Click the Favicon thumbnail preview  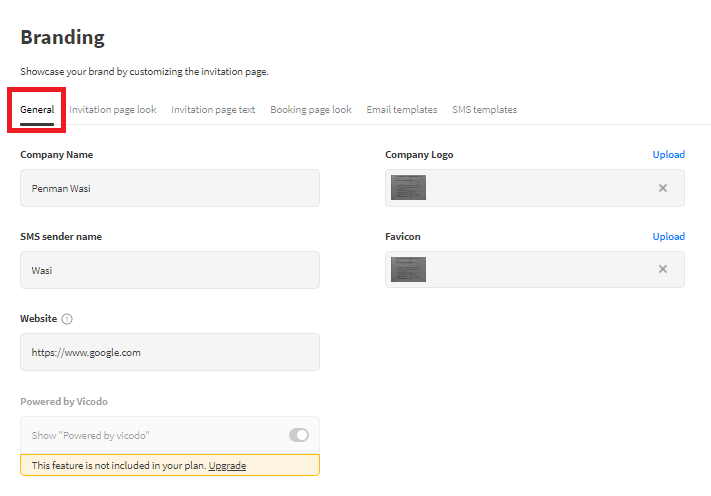click(408, 269)
